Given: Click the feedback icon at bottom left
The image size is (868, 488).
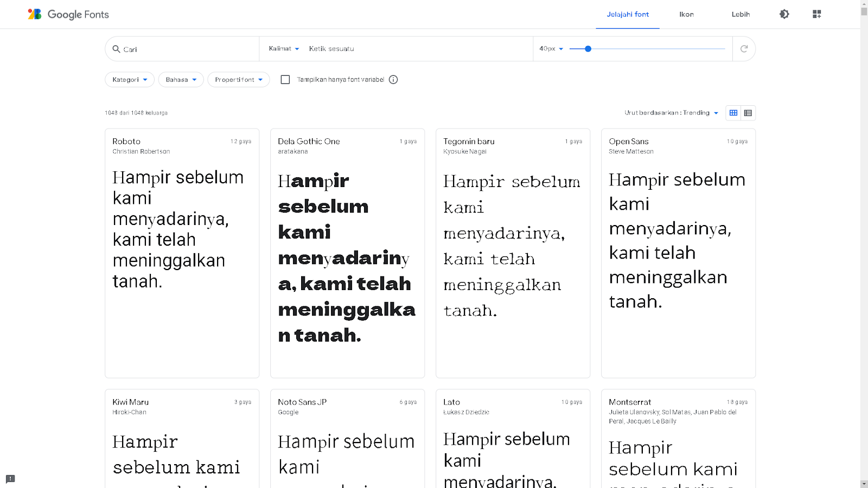Looking at the screenshot, I should pos(10,479).
